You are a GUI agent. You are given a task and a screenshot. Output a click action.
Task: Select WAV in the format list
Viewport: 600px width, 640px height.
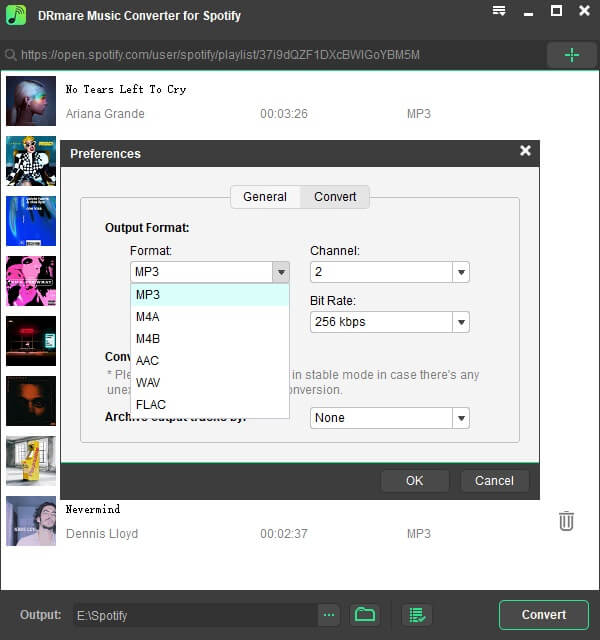point(147,382)
